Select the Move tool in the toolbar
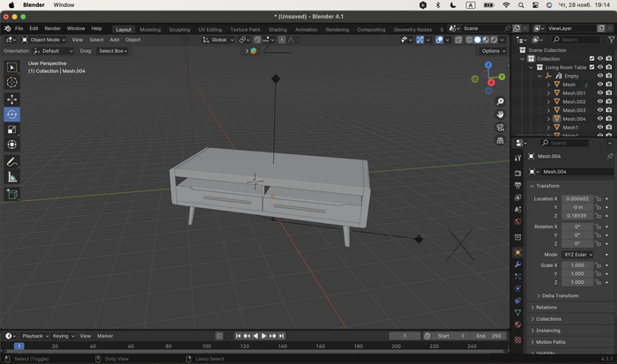The image size is (617, 364). point(12,100)
